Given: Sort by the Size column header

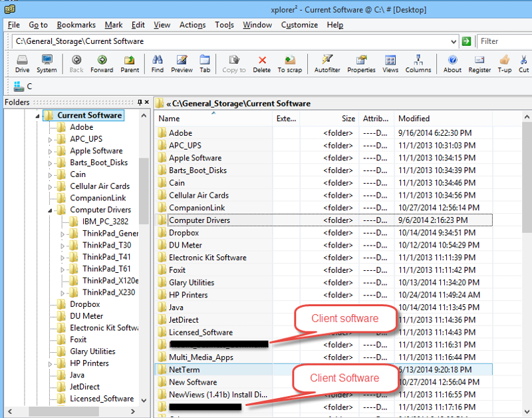Looking at the screenshot, I should (329, 118).
